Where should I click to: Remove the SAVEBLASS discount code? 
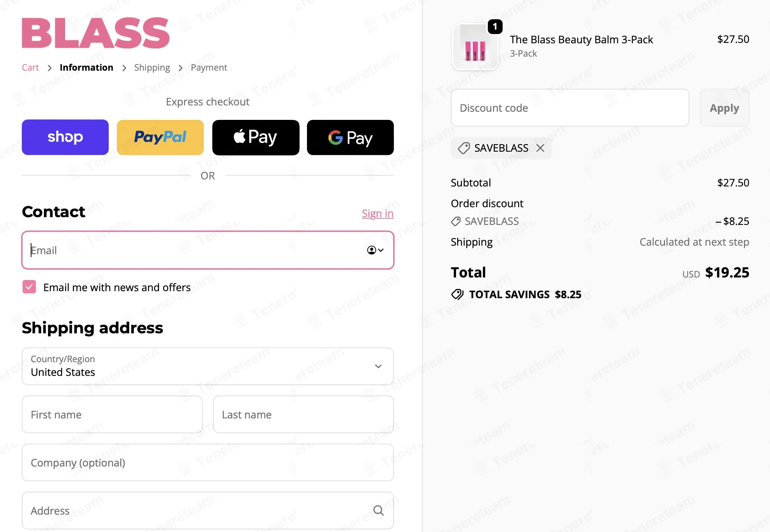pos(540,148)
